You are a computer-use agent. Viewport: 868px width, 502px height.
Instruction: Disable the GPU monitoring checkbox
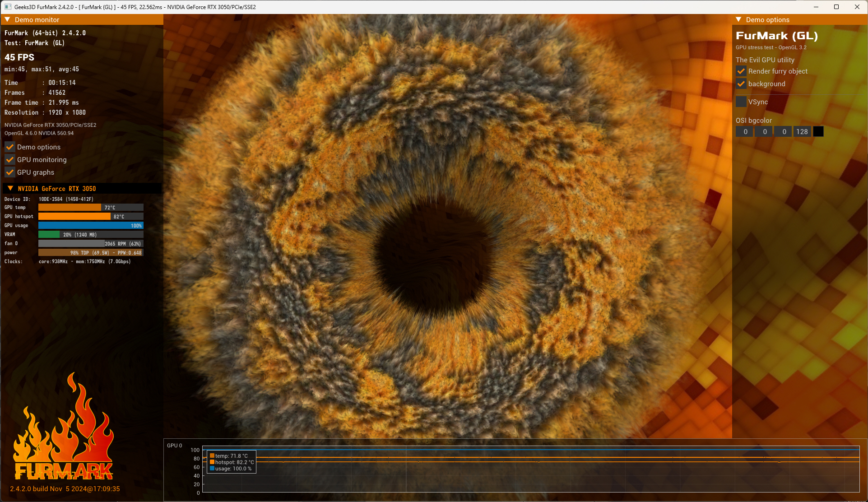[x=10, y=160]
